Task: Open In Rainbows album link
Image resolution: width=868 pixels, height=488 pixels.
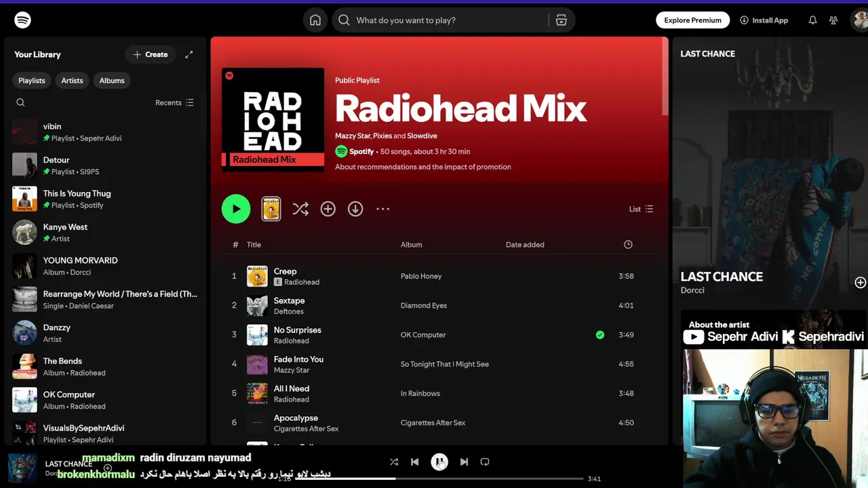Action: pos(420,393)
